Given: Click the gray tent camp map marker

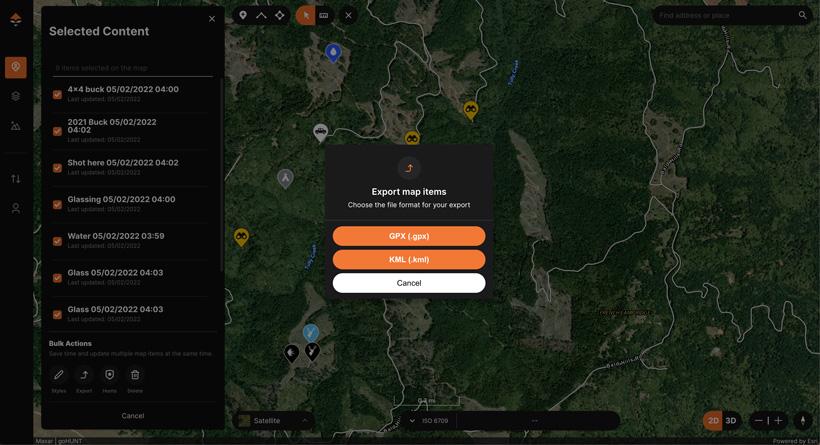Looking at the screenshot, I should 285,178.
